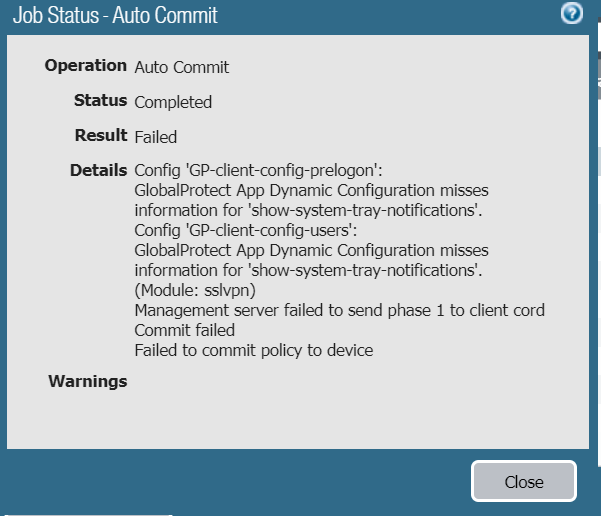
Task: Select the Operation field label
Action: [86, 66]
